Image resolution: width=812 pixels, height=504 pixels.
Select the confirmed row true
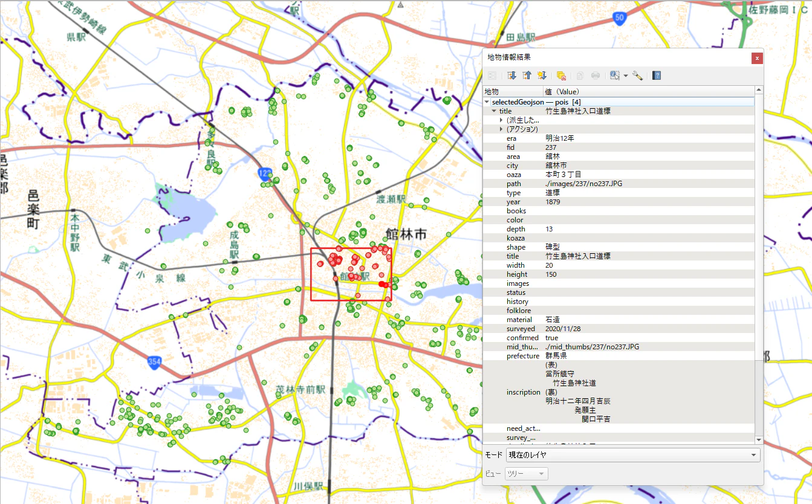(619, 338)
